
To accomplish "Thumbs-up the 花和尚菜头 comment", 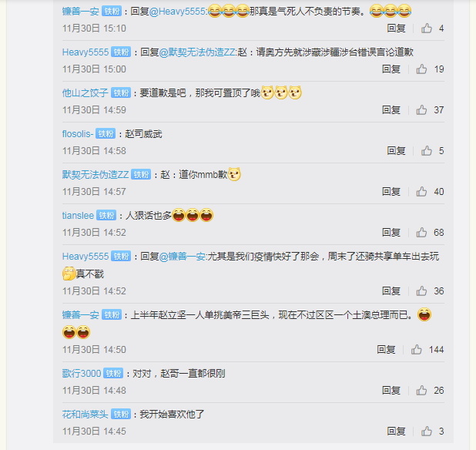I will 427,431.
